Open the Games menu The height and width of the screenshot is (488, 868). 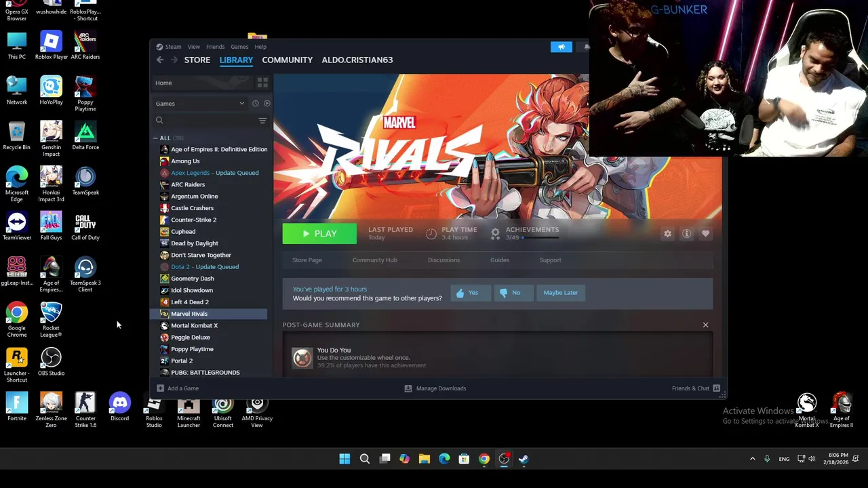pyautogui.click(x=239, y=47)
